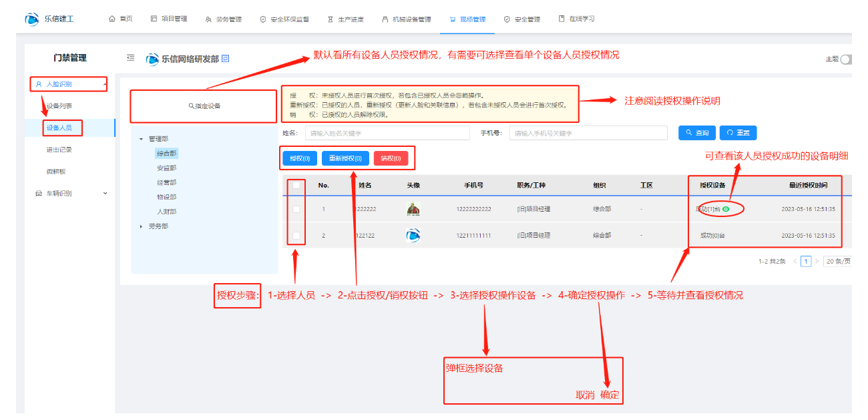Open the 20条/页 page size dropdown
Viewport: 868px width, 420px height.
pos(837,261)
